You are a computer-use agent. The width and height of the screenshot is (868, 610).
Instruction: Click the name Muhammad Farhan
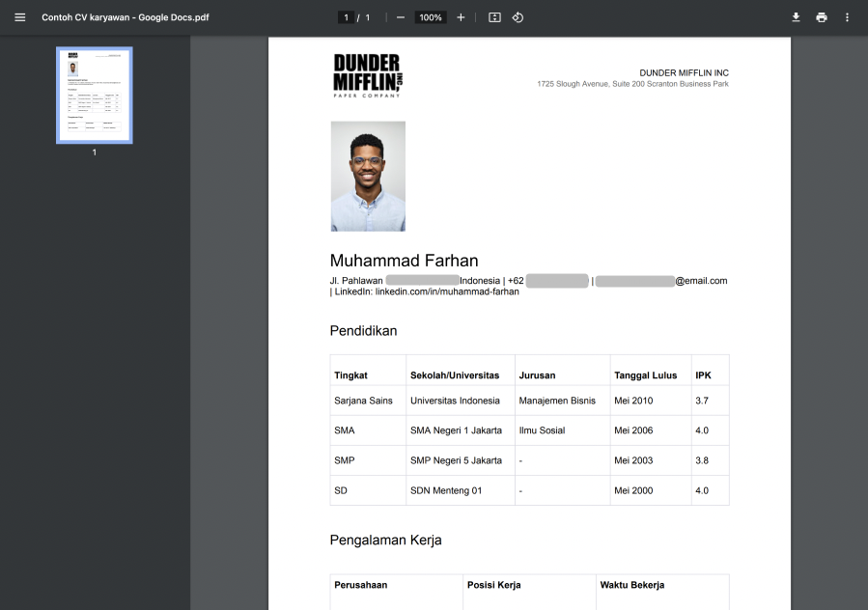(405, 261)
